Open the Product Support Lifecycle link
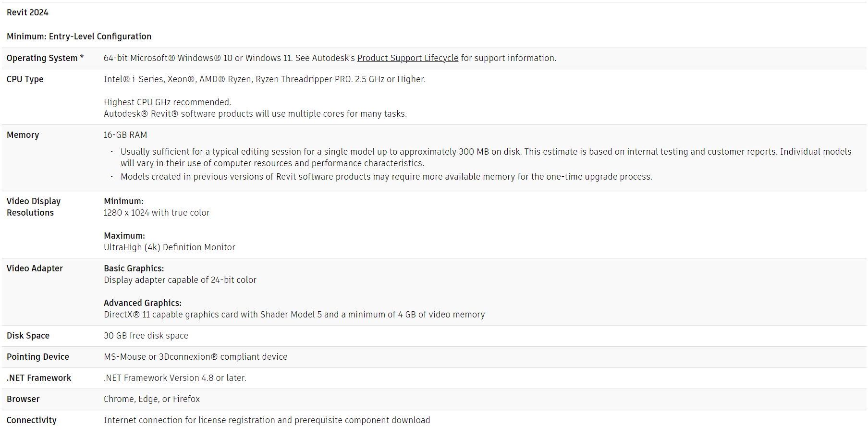 click(408, 58)
